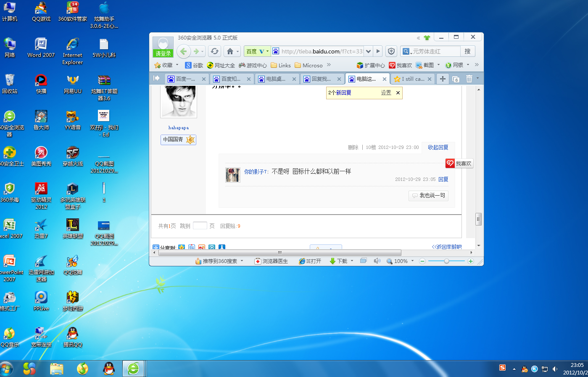The height and width of the screenshot is (377, 588).
Task: Open a new tab with plus button
Action: coord(443,79)
